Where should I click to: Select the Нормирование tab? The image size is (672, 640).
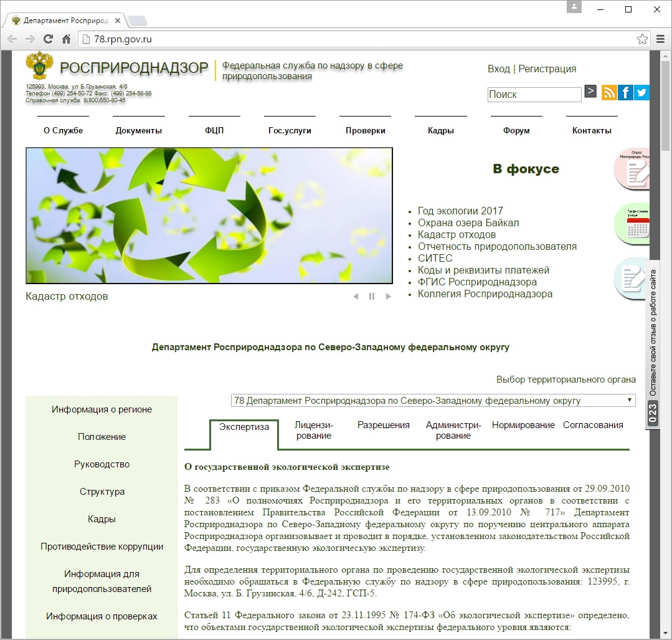[x=523, y=425]
